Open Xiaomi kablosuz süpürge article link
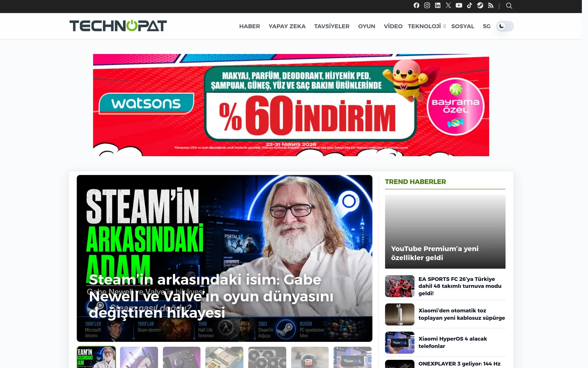 (462, 314)
